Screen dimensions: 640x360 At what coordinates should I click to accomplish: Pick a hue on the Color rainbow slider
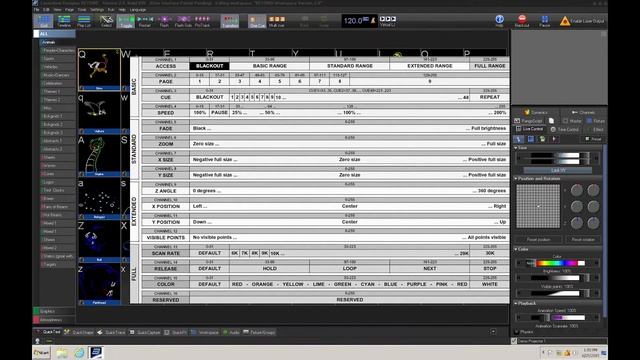pyautogui.click(x=557, y=263)
